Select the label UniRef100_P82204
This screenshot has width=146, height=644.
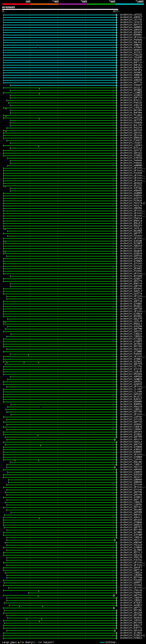click(131, 128)
